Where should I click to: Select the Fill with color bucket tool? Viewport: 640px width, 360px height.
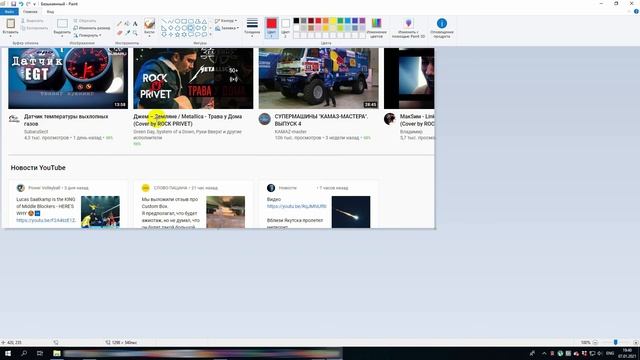(127, 24)
